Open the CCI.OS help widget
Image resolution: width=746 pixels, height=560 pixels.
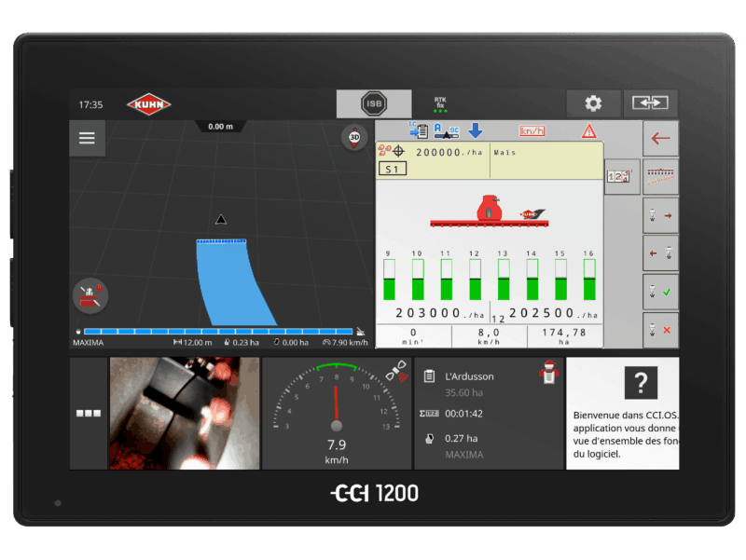622,410
